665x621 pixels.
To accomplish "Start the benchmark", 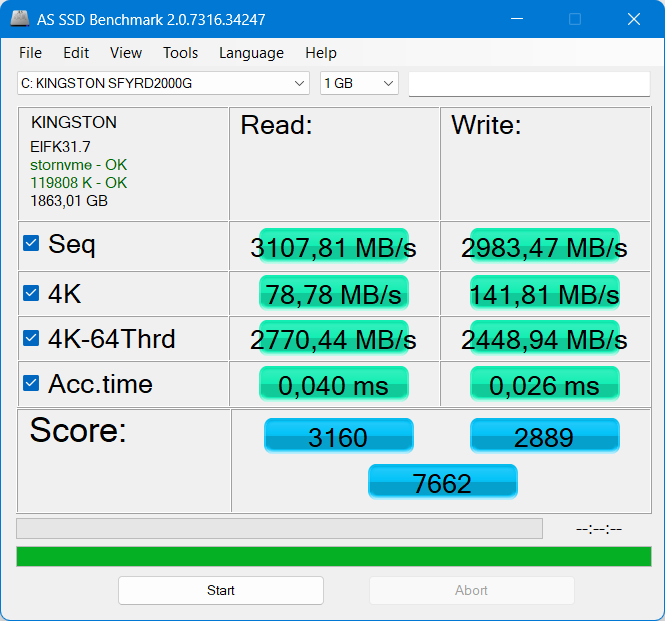I will click(221, 590).
